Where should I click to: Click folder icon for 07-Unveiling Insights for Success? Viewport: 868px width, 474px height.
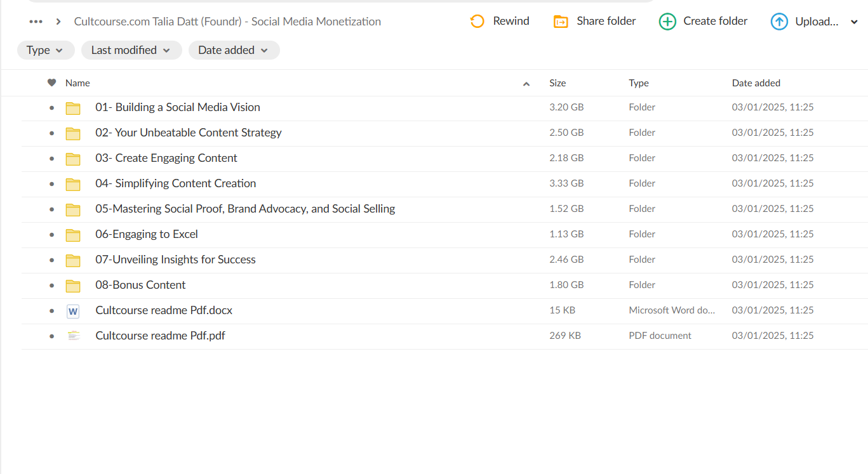pyautogui.click(x=73, y=260)
